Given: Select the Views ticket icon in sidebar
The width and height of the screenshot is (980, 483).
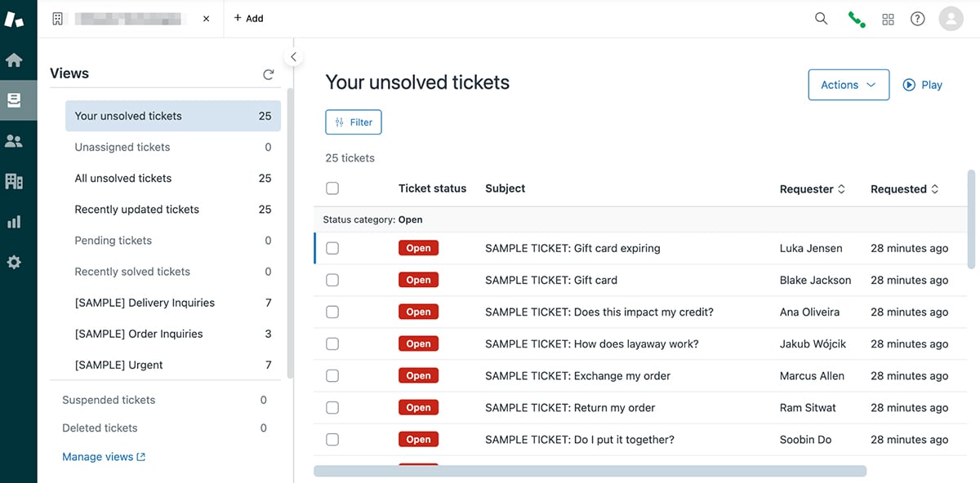Looking at the screenshot, I should [x=18, y=100].
